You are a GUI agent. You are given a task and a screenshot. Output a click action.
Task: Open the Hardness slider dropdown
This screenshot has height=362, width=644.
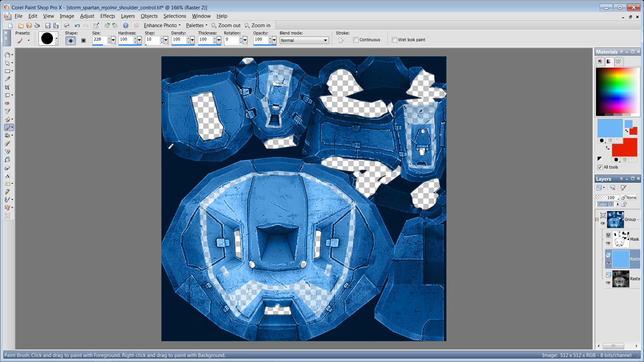pos(139,40)
